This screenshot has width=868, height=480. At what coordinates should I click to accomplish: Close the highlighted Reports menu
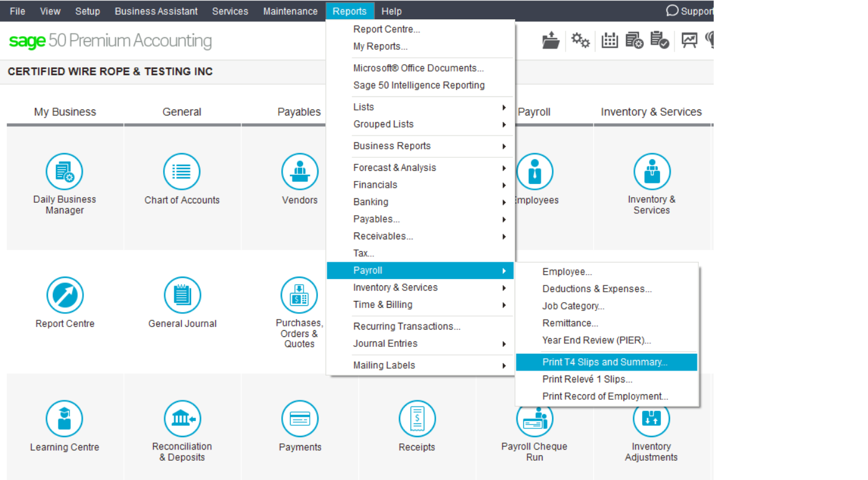click(350, 11)
